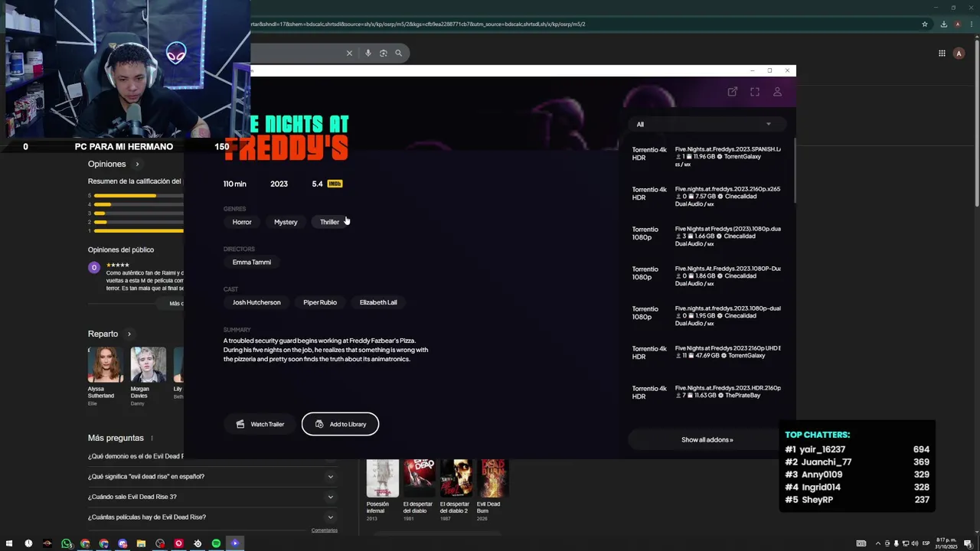The height and width of the screenshot is (551, 980).
Task: Open El despertar del diablo 2 thumbnail
Action: tap(456, 478)
